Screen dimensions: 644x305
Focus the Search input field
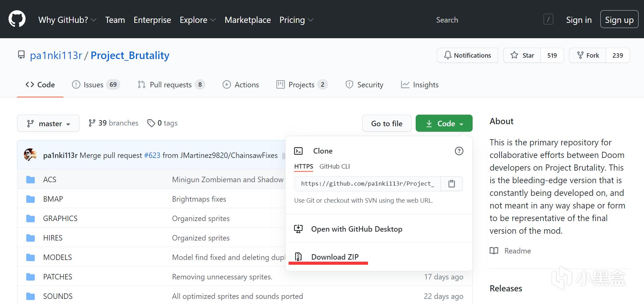[484, 20]
